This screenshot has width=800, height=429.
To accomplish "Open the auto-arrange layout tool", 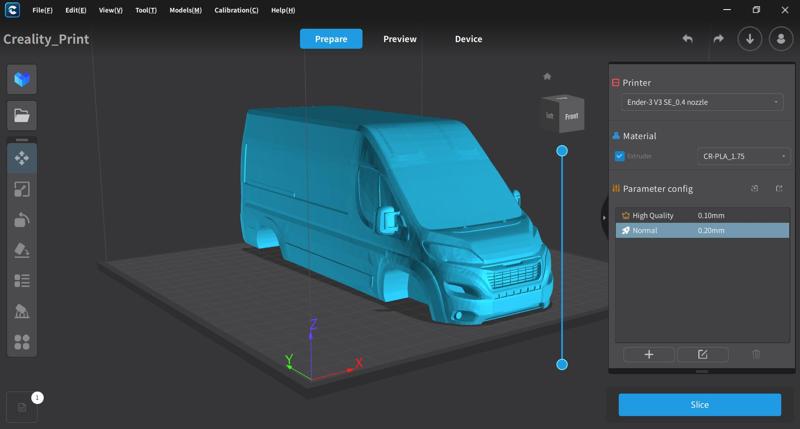I will [22, 342].
